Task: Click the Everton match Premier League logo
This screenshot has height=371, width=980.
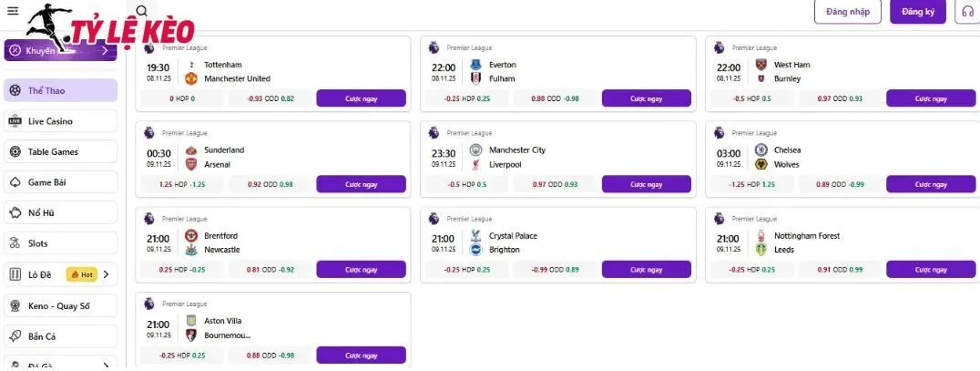Action: coord(434,46)
